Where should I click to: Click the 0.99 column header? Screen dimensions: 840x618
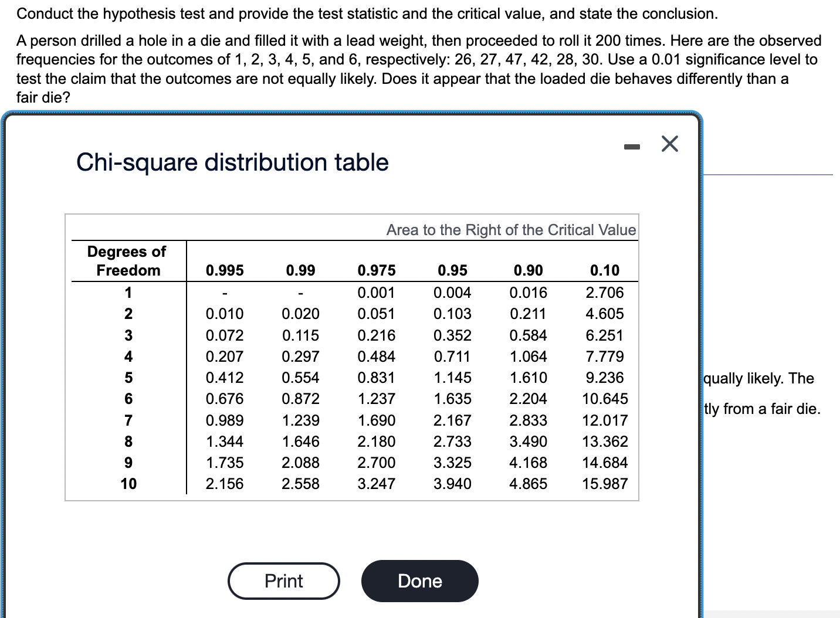click(300, 270)
